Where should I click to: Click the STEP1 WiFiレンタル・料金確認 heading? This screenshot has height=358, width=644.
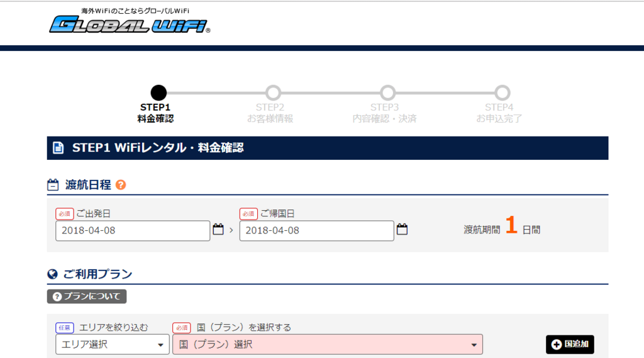(x=158, y=148)
